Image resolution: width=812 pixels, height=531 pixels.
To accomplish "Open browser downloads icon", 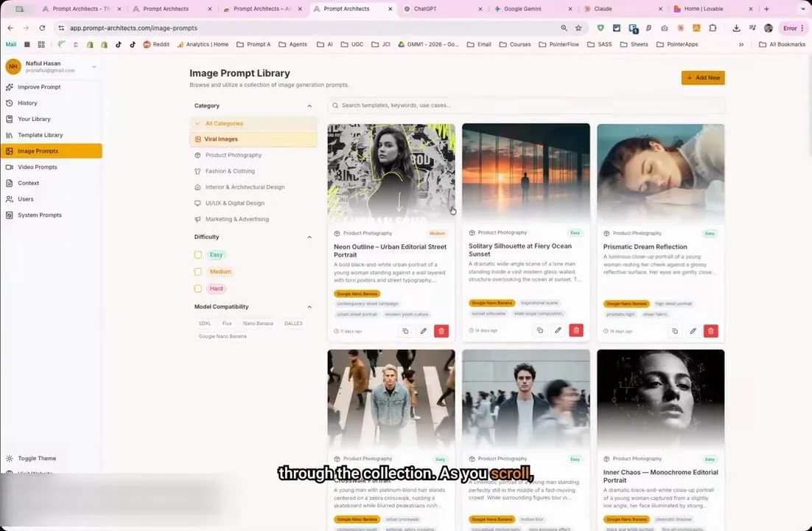I will (x=736, y=28).
